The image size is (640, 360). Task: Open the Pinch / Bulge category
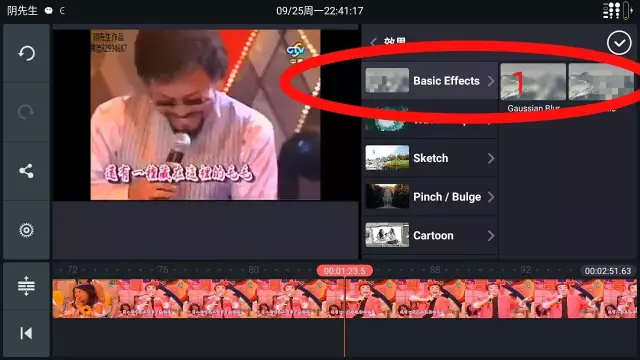[x=430, y=197]
